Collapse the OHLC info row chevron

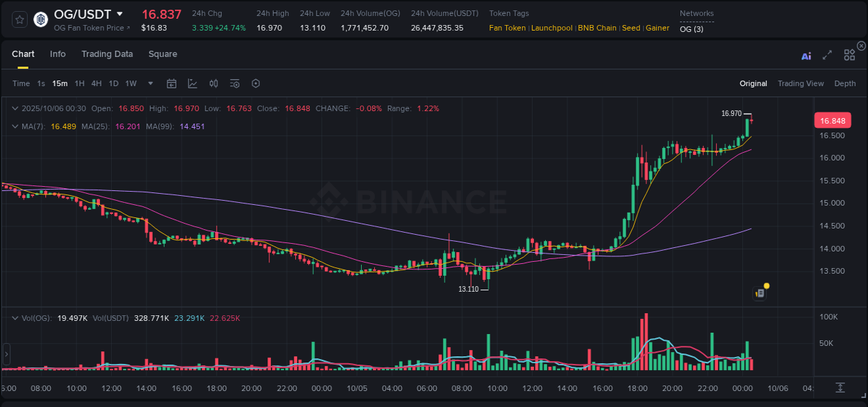click(x=15, y=108)
